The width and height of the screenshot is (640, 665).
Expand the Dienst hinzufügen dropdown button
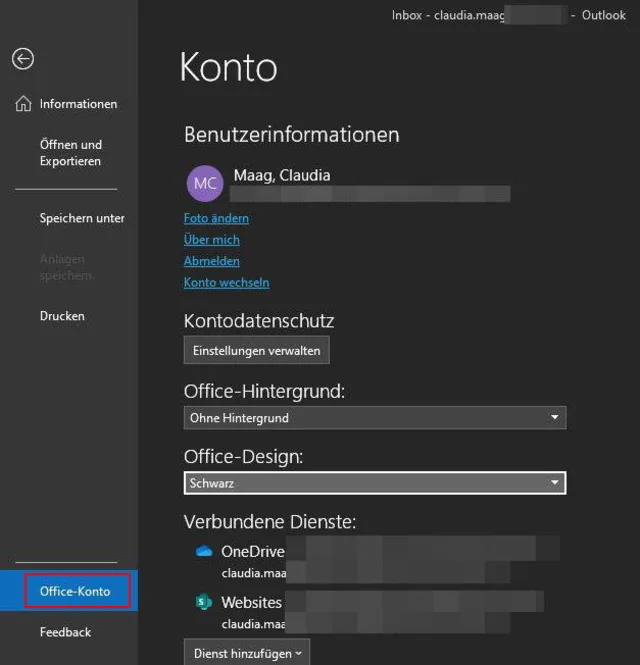pyautogui.click(x=246, y=653)
